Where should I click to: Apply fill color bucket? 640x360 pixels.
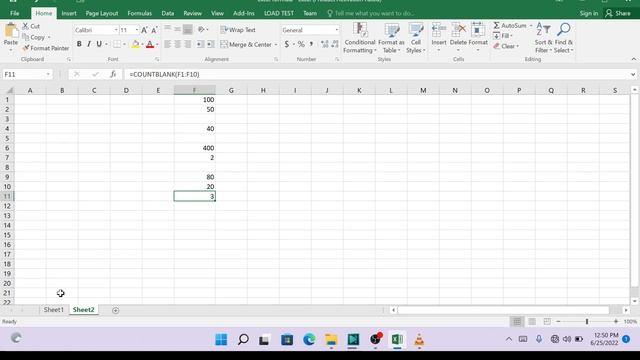point(136,44)
